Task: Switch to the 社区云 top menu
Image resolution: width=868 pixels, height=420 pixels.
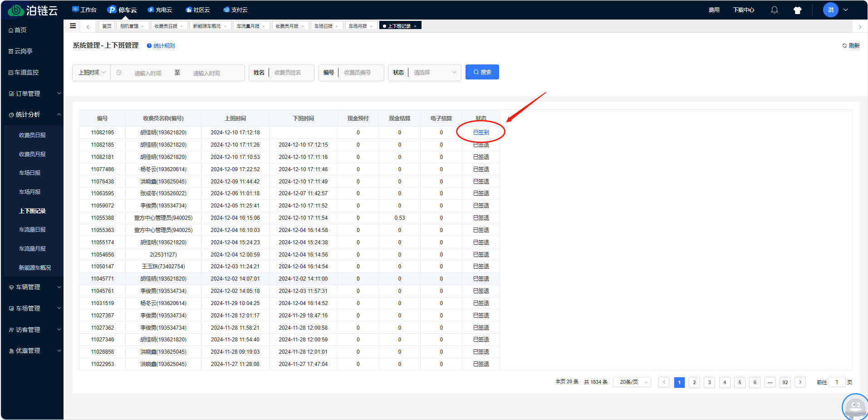Action: [x=198, y=10]
